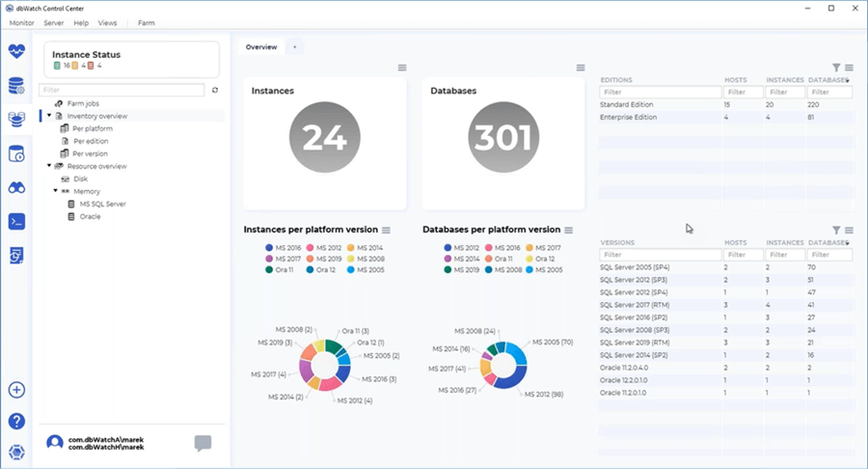Toggle MS 2005 legend swatch in Databases chart

(529, 269)
